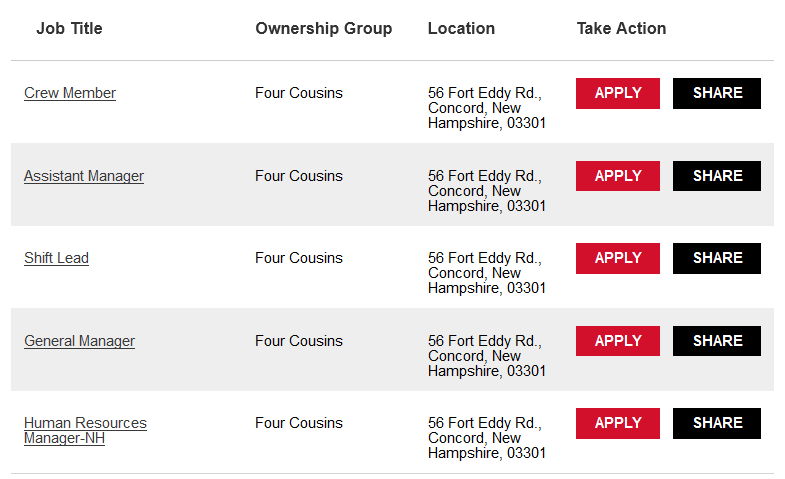Open the General Manager job link
785x479 pixels.
click(x=79, y=341)
